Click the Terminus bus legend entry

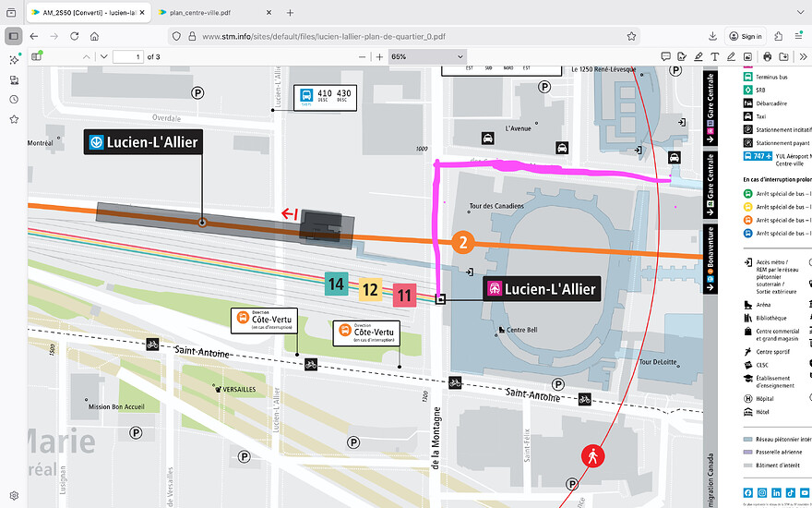coord(766,77)
